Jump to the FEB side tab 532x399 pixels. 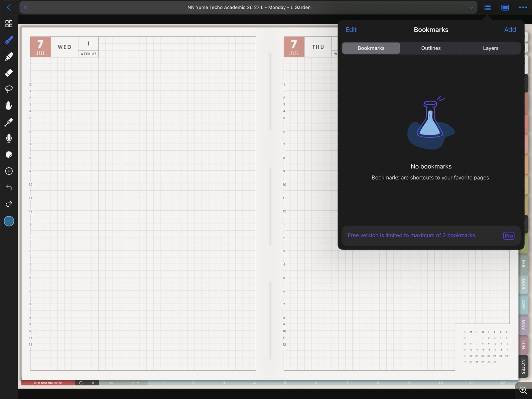[523, 264]
